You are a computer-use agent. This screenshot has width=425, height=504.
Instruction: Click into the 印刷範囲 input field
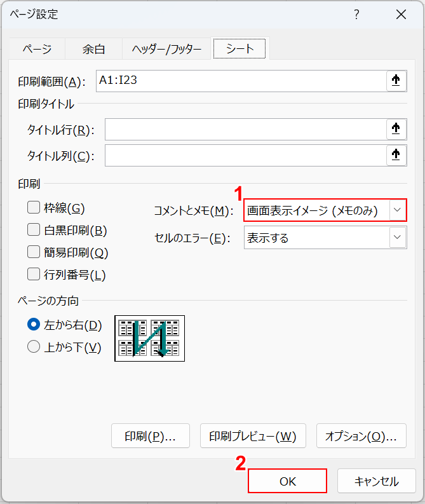click(x=240, y=81)
